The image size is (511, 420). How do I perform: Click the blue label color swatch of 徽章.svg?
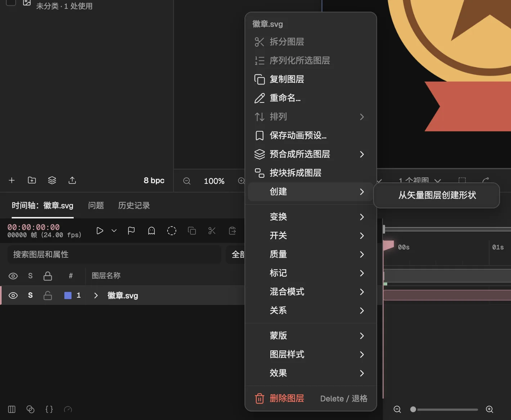coord(68,295)
